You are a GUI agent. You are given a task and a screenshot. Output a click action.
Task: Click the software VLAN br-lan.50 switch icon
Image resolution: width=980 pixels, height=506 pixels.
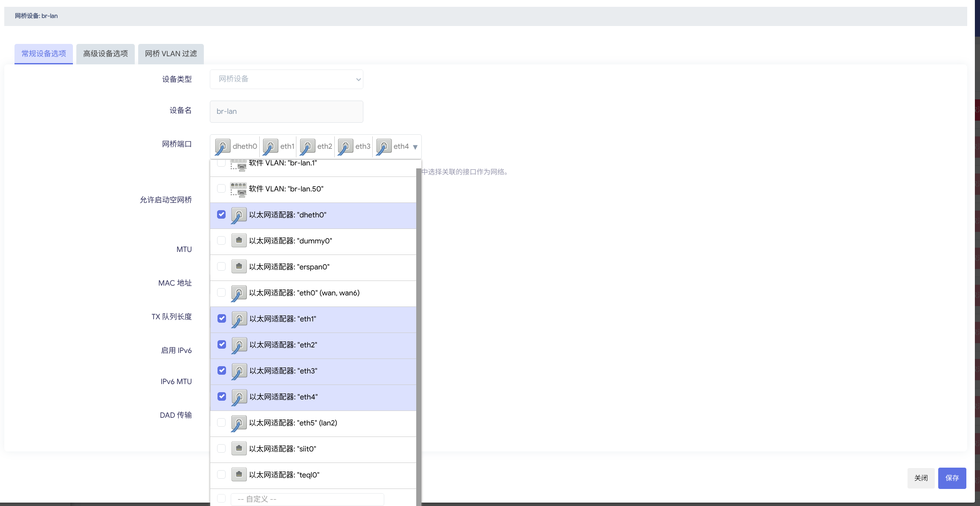pos(238,189)
